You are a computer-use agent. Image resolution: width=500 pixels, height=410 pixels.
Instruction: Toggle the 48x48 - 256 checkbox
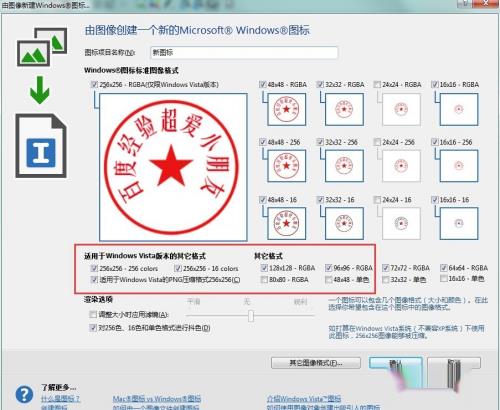pos(263,142)
